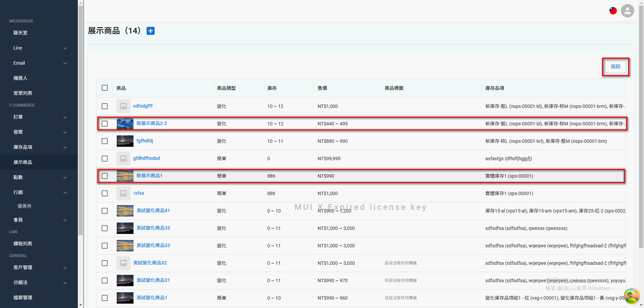Viewport: 644px width, 308px height.
Task: Collapse the 行銷 sidebar section
Action: [39, 192]
